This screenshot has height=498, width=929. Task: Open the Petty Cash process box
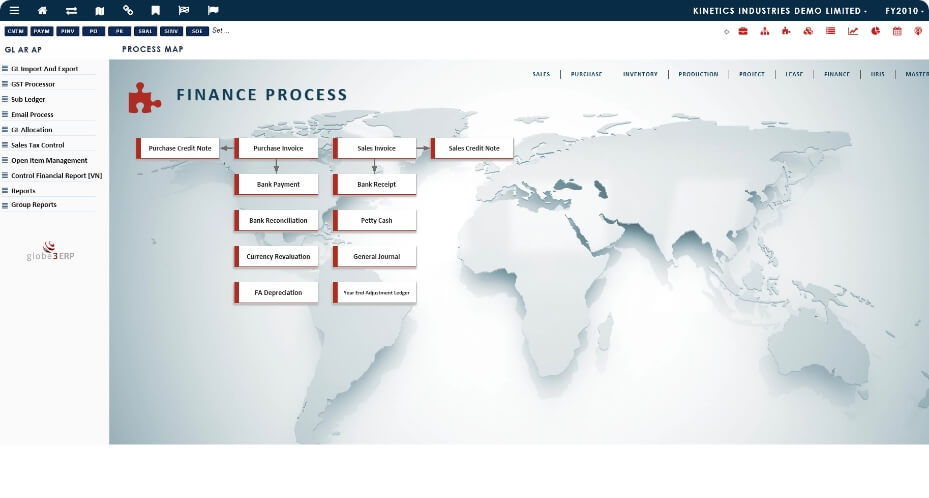click(x=375, y=220)
